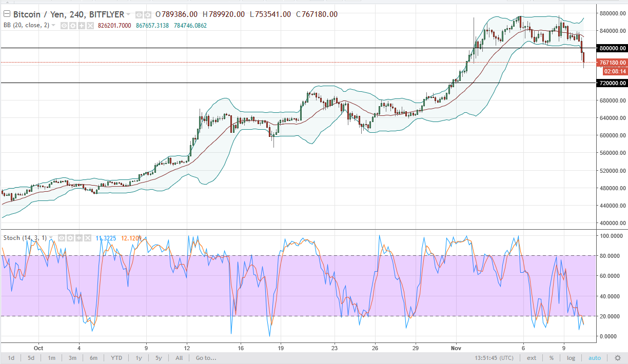
Task: Click the Stoch value 12.1209
Action: click(x=132, y=238)
